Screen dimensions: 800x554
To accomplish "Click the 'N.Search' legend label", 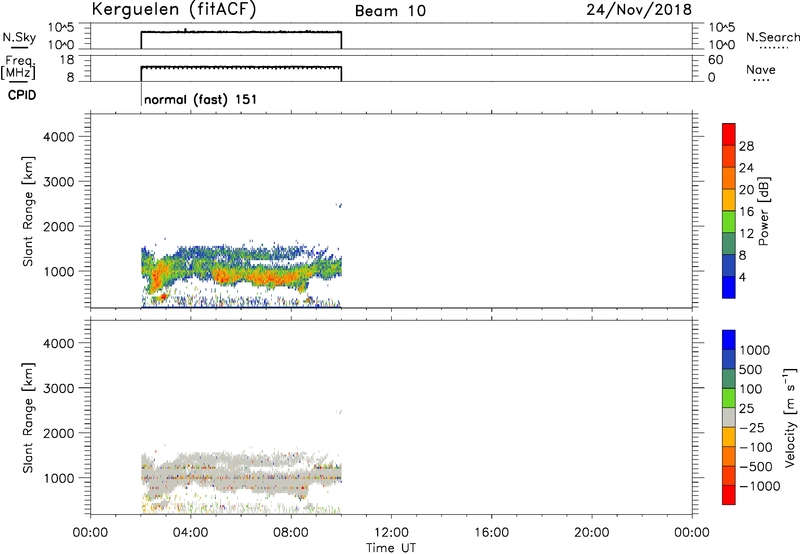I will pos(772,37).
